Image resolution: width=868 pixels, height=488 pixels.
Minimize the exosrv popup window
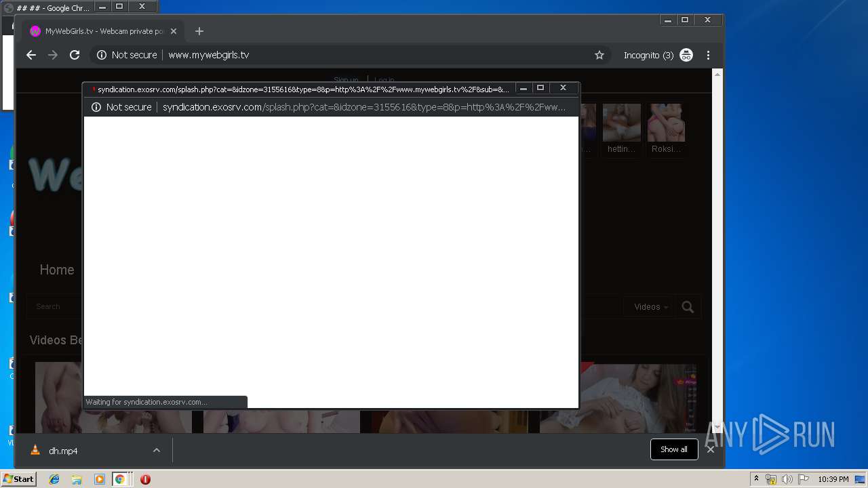(x=523, y=88)
